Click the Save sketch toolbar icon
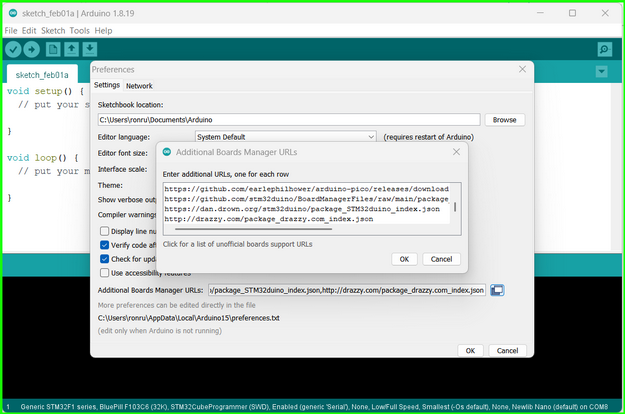The width and height of the screenshot is (625, 414). tap(90, 49)
